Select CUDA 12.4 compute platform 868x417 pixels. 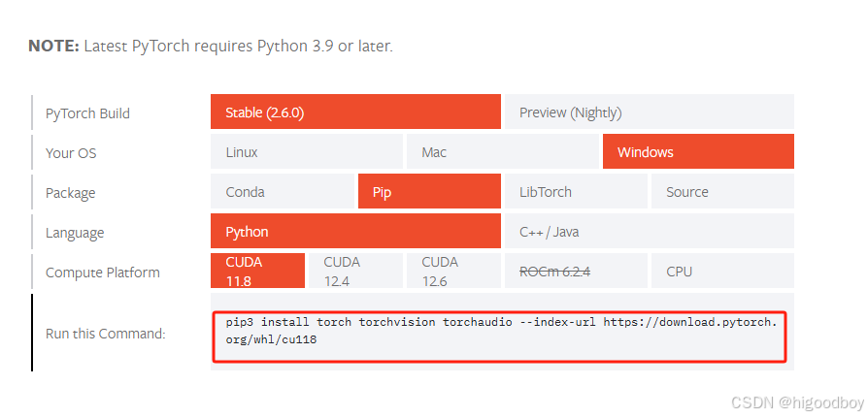coord(355,271)
